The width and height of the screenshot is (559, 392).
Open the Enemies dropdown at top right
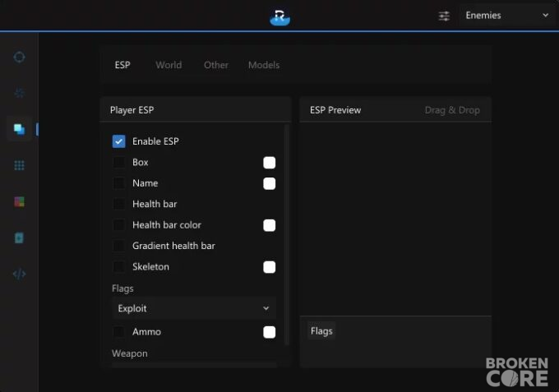[x=506, y=16]
